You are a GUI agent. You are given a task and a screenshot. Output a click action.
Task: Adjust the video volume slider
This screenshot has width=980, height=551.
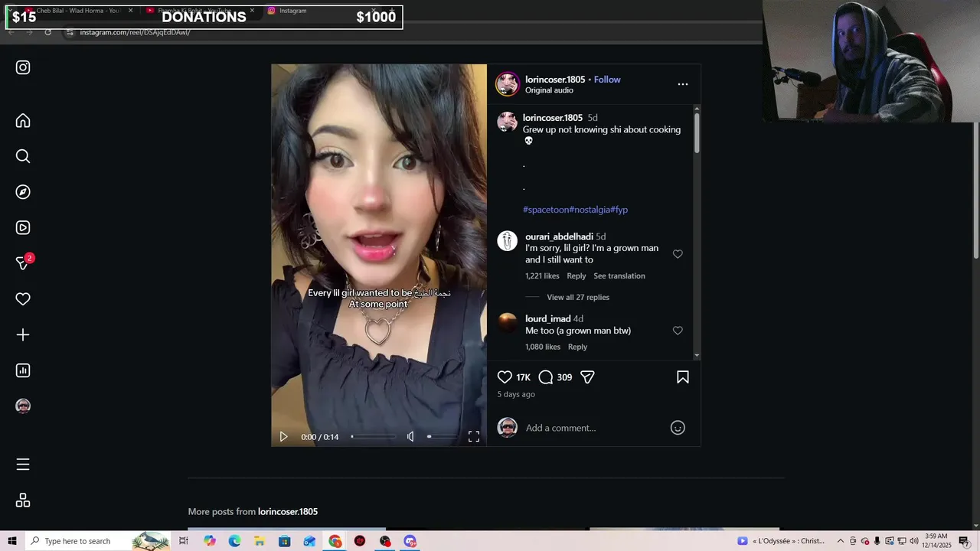pos(443,436)
